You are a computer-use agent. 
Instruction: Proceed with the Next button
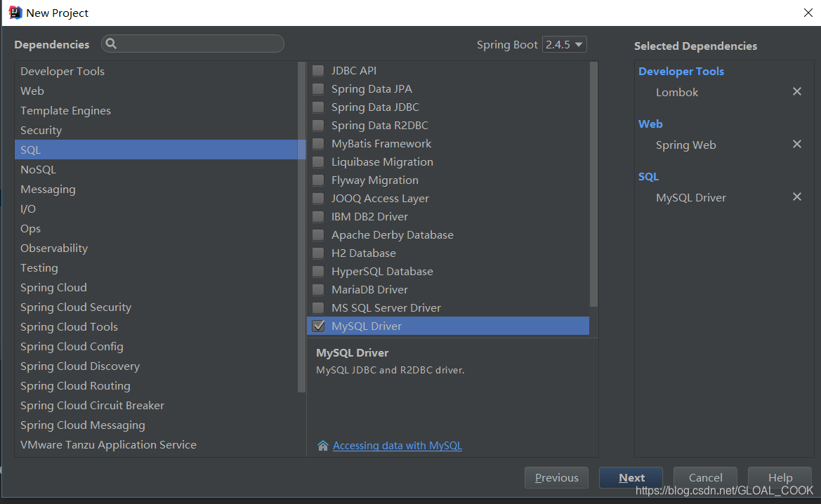(631, 477)
